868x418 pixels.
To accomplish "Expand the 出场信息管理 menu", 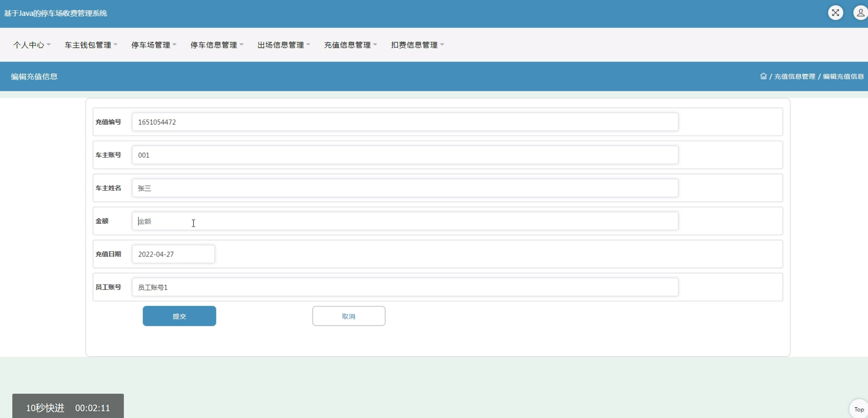I will (284, 45).
